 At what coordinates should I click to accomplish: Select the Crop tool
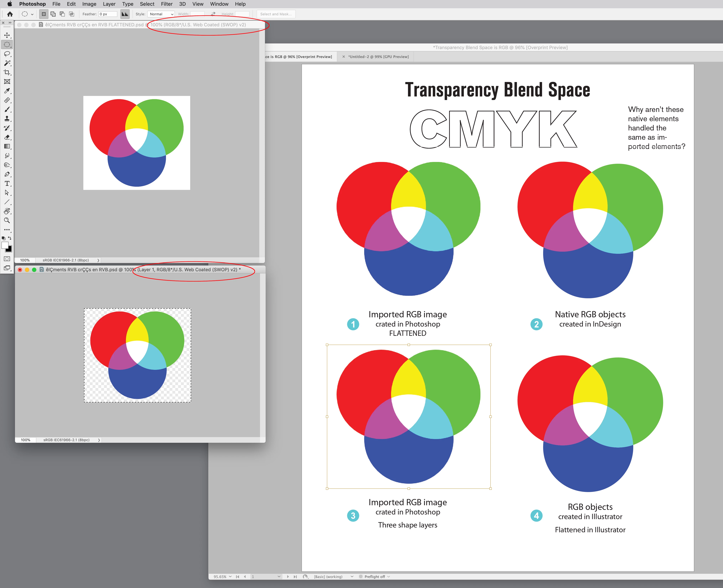pos(7,72)
